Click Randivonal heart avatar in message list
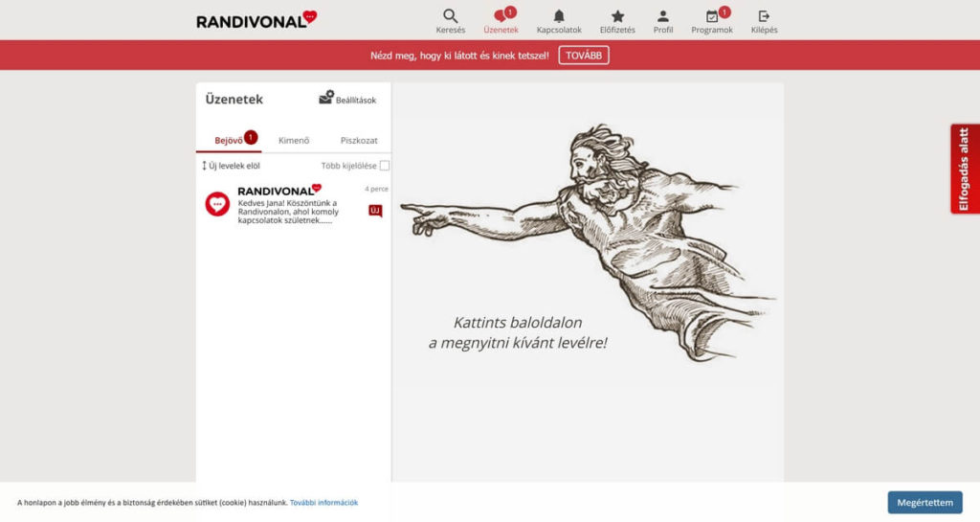Viewport: 980px width, 522px height. click(x=217, y=204)
